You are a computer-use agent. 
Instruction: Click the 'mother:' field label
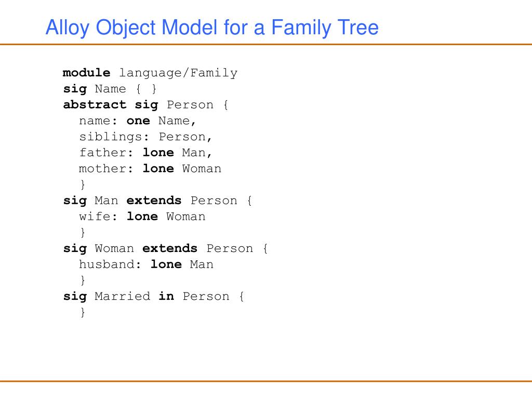[106, 169]
